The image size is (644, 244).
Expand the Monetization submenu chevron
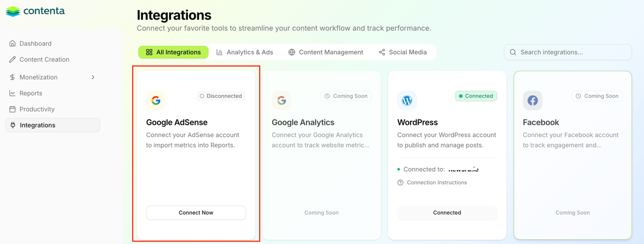[x=93, y=77]
